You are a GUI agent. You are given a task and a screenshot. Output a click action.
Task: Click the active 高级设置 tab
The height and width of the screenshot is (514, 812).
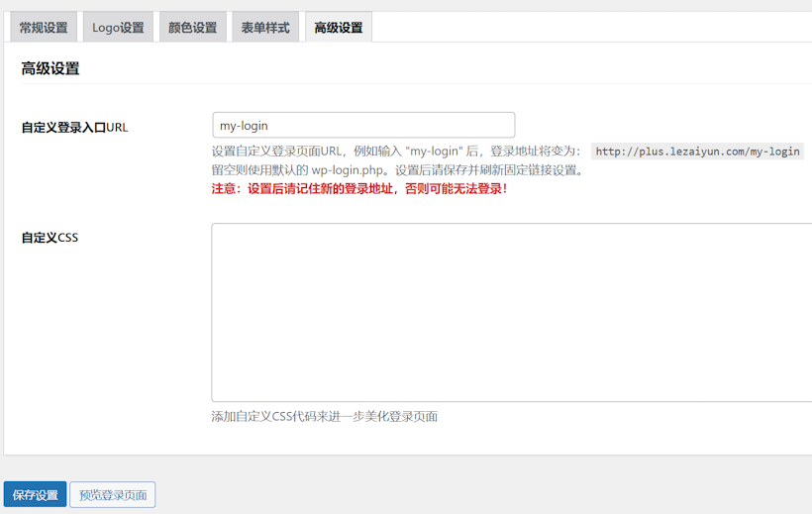click(x=339, y=28)
